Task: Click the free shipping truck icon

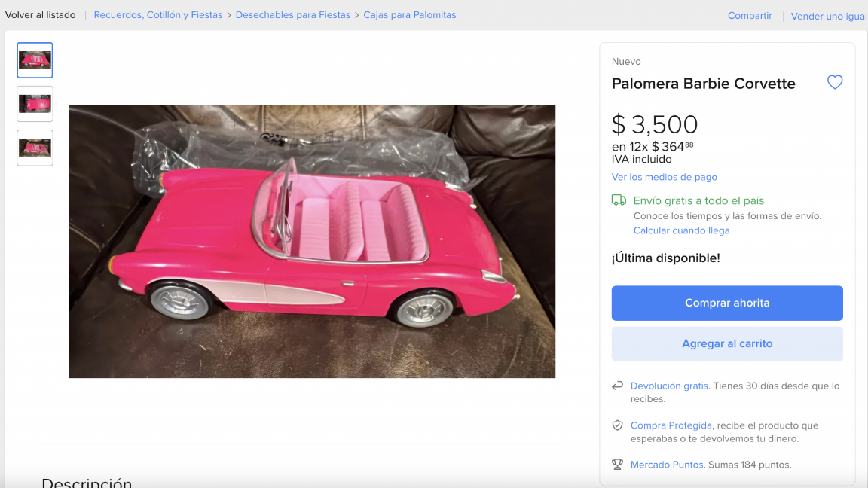Action: click(x=619, y=200)
